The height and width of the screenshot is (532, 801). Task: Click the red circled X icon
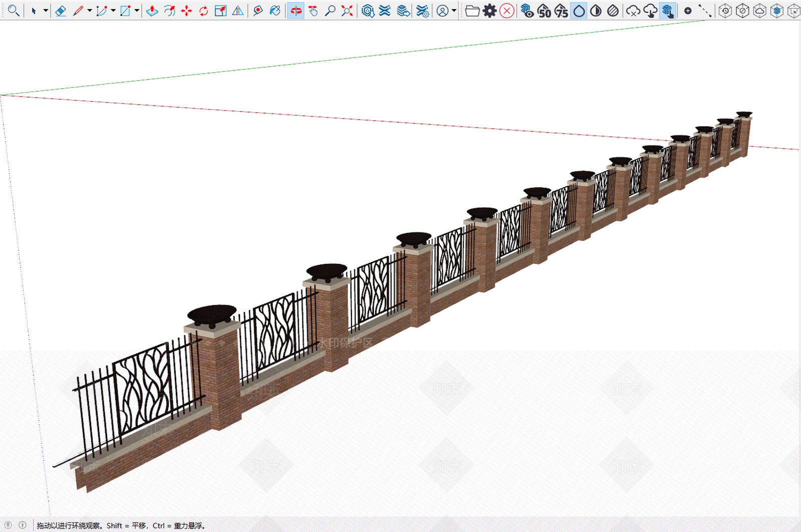(x=507, y=11)
